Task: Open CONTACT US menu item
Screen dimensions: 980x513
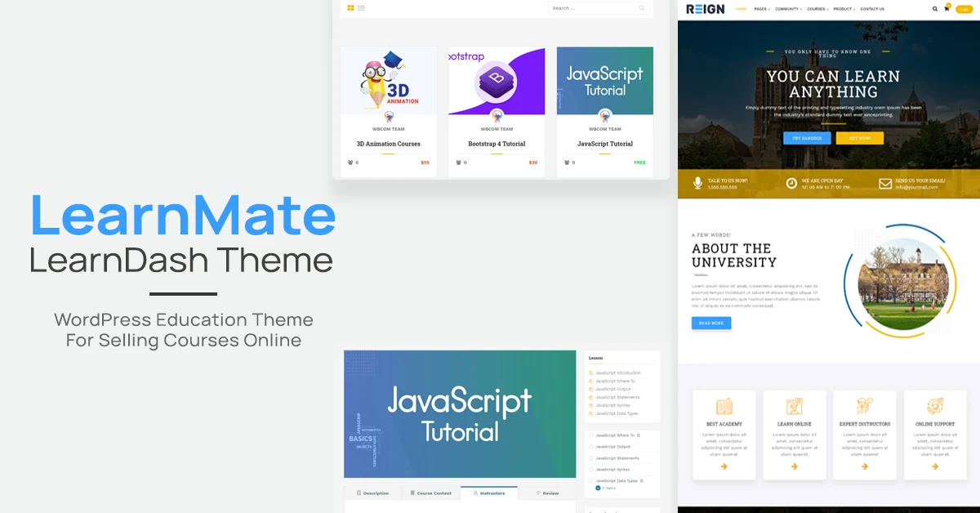Action: pyautogui.click(x=872, y=9)
